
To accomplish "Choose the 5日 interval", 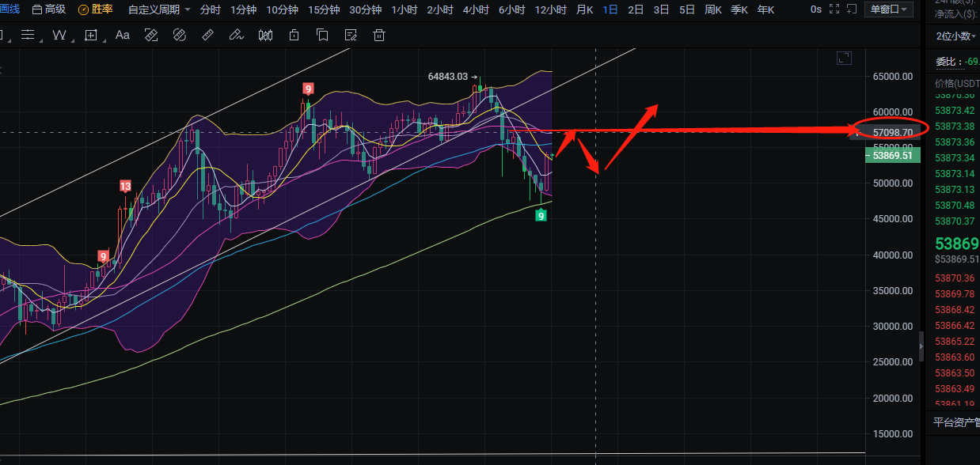I will (x=687, y=9).
